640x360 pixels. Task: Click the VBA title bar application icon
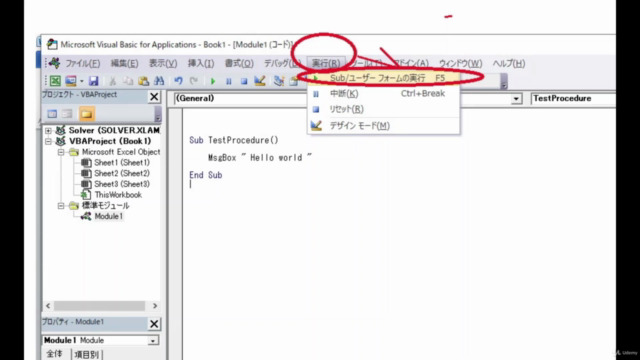click(x=52, y=44)
